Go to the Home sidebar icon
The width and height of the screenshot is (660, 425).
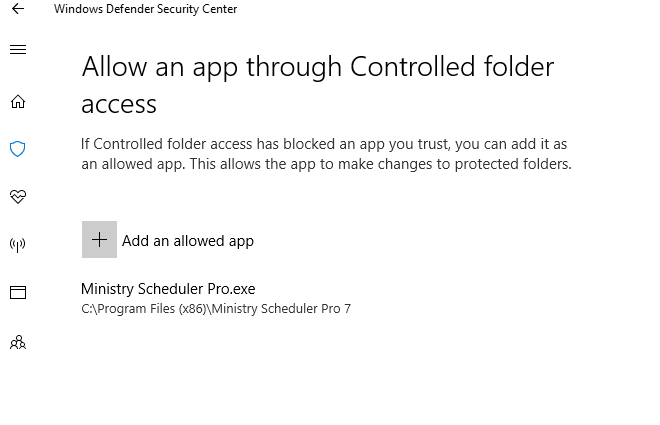pos(18,101)
